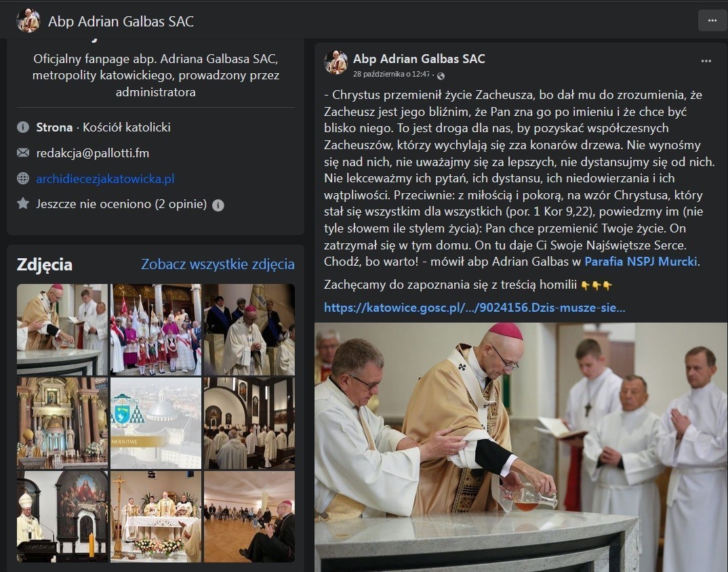The width and height of the screenshot is (728, 572).
Task: Open the procession with girls in folk dress thumbnail
Action: (x=156, y=329)
